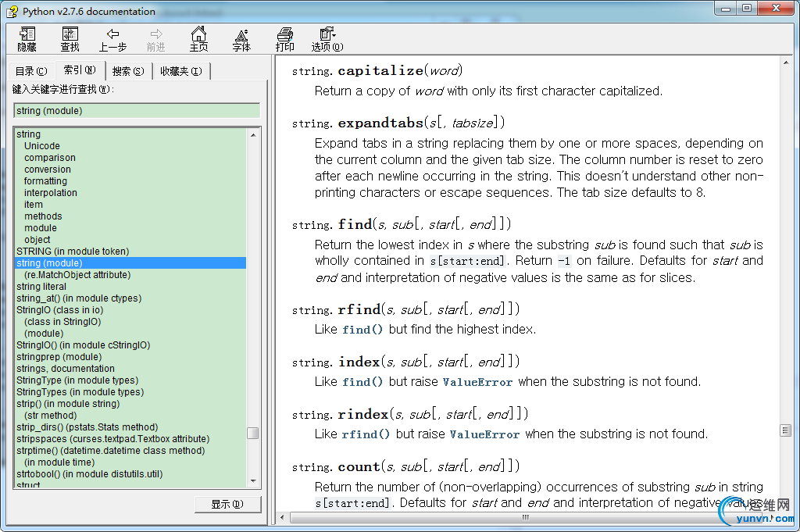Select 'stringprep (module)' index entry
The height and width of the screenshot is (532, 800).
pyautogui.click(x=59, y=357)
